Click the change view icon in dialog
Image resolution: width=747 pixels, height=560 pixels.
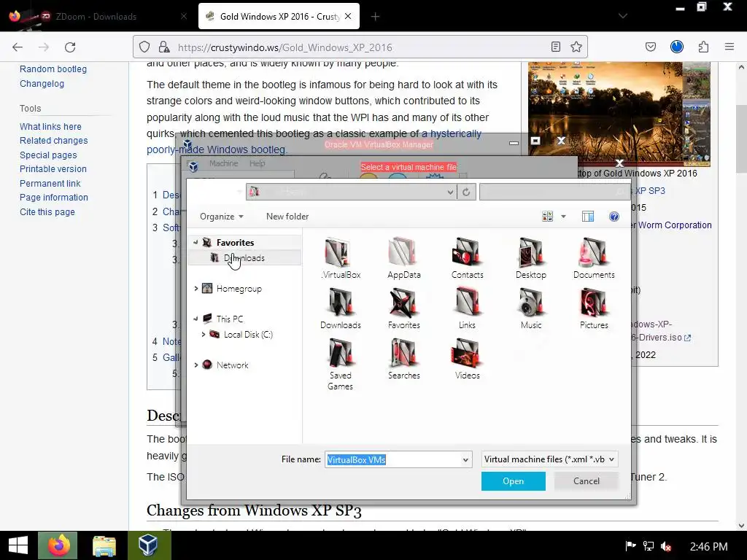point(547,217)
